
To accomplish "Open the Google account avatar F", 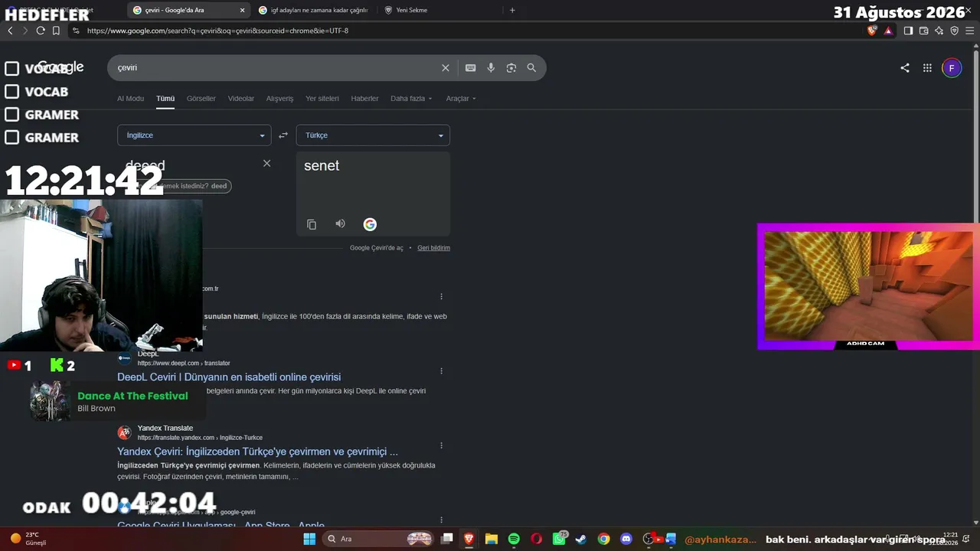I will point(952,67).
